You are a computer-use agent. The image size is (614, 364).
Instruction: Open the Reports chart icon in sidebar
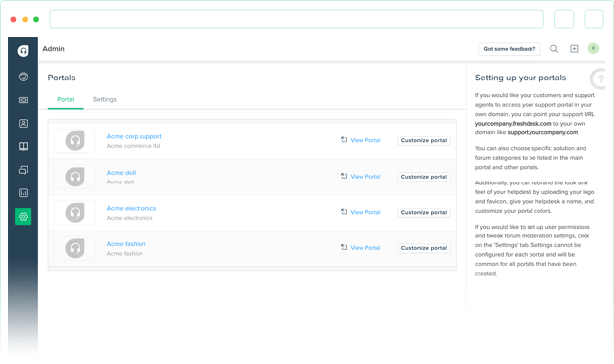tap(24, 193)
